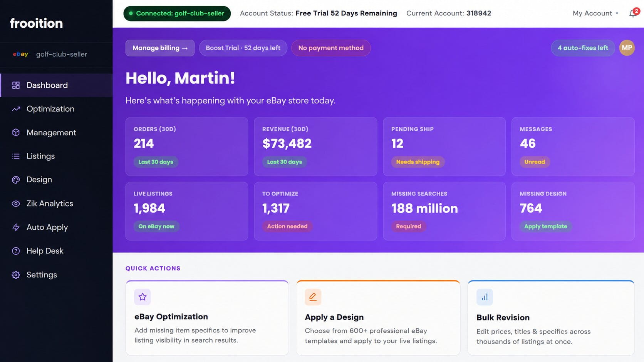The width and height of the screenshot is (644, 362).
Task: Click the QUICK ACTIONS section label
Action: (153, 268)
